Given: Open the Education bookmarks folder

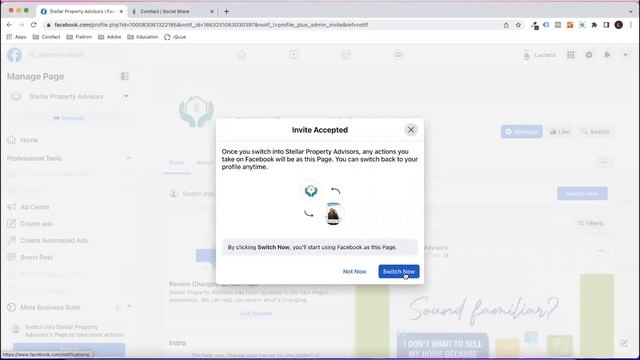Looking at the screenshot, I should [x=142, y=37].
